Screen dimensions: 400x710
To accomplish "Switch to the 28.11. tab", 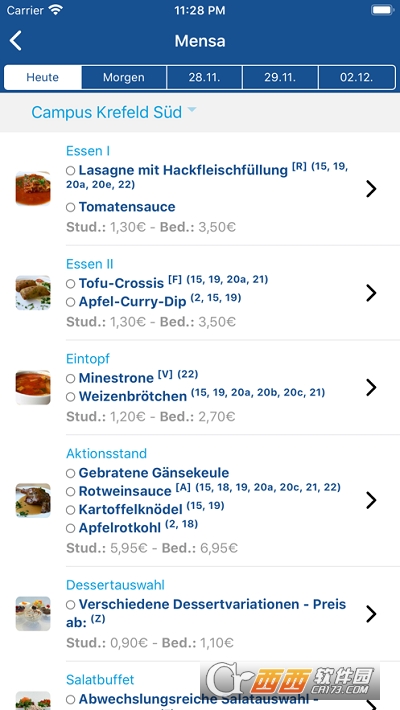I will click(x=205, y=77).
